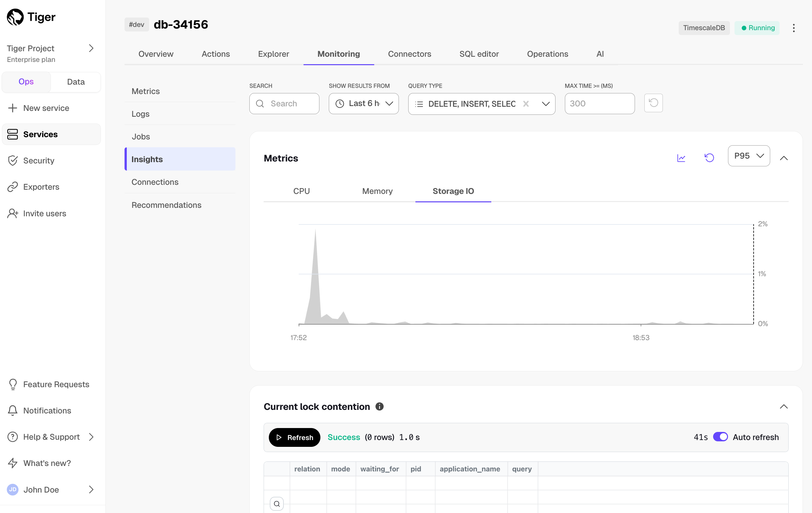Click the Metrics panel refresh icon
812x513 pixels.
click(709, 158)
